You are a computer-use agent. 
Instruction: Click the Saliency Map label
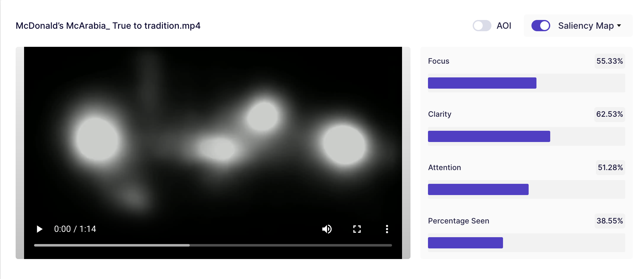click(586, 26)
